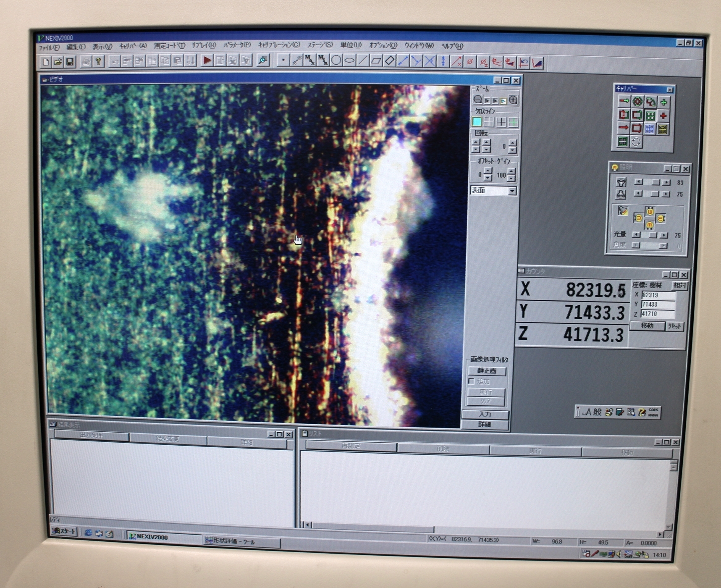Open the 編集(E) menu
This screenshot has height=588, width=721.
tap(76, 47)
